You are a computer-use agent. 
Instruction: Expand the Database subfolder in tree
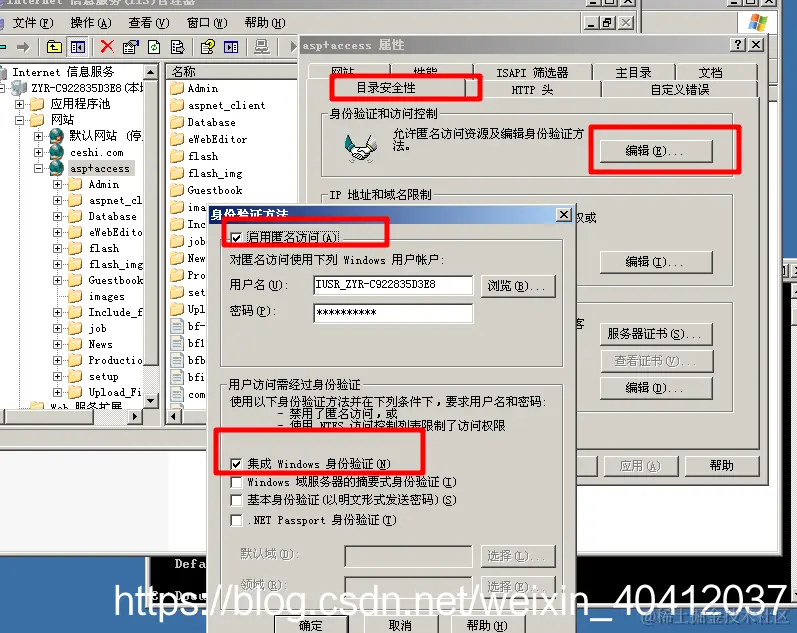tap(57, 217)
